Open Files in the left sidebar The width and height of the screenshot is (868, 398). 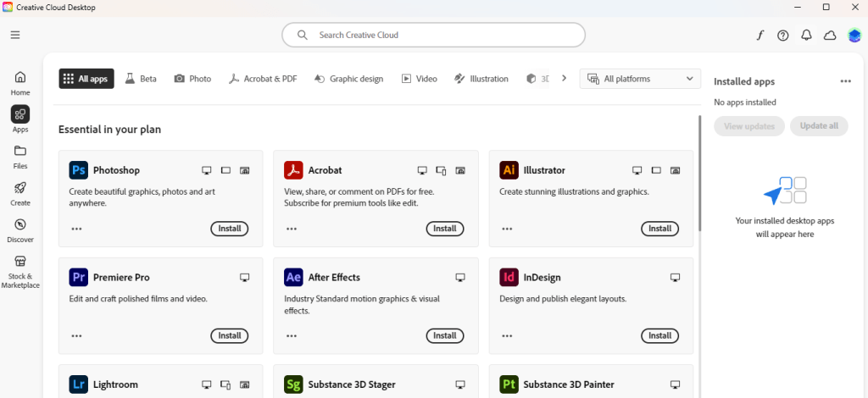coord(20,157)
